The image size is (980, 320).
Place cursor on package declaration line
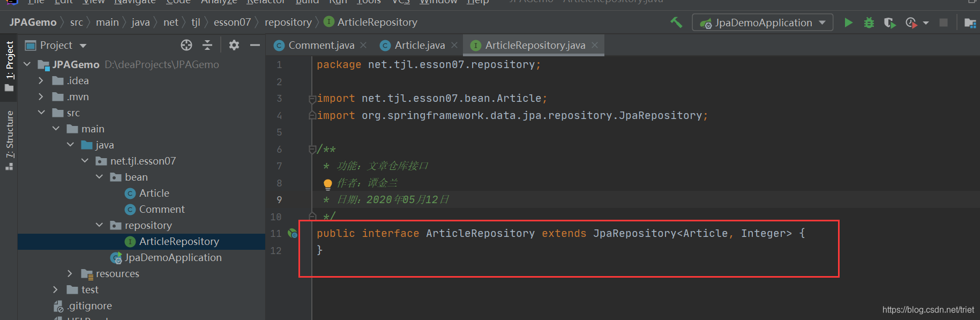429,65
